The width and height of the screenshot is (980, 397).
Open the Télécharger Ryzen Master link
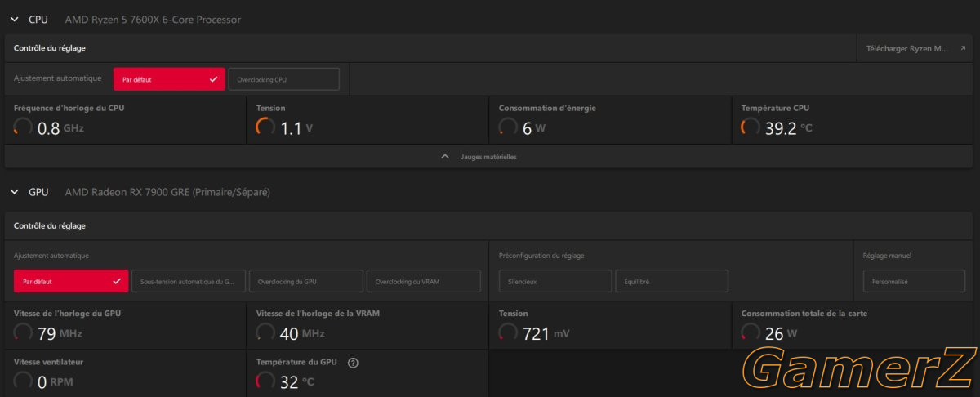pyautogui.click(x=915, y=48)
